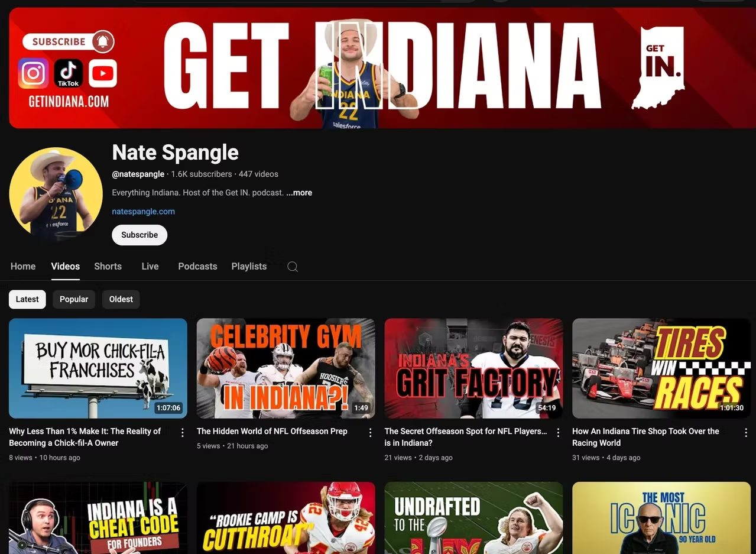Play the Buy Mor Chick-fil-A Franchises thumbnail
Image resolution: width=756 pixels, height=554 pixels.
98,368
